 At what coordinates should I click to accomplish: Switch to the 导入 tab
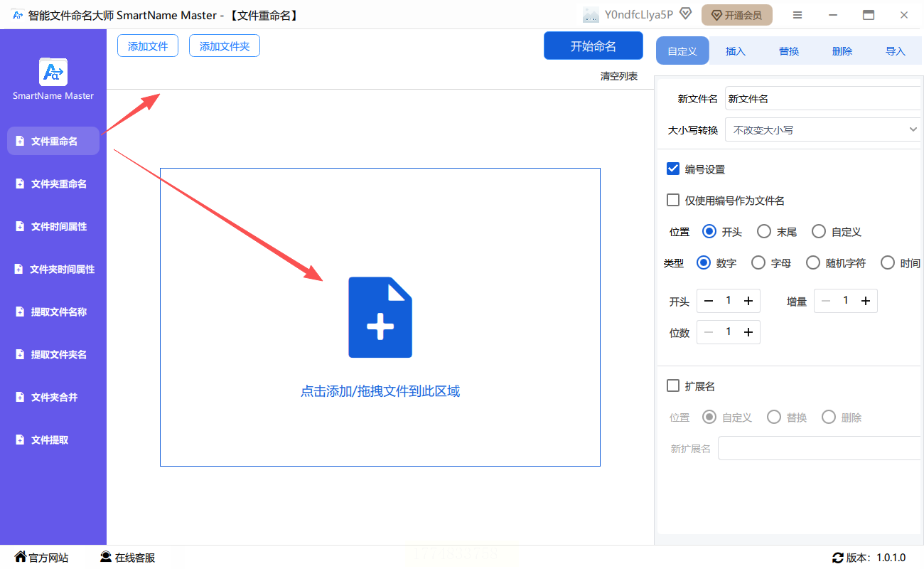896,51
